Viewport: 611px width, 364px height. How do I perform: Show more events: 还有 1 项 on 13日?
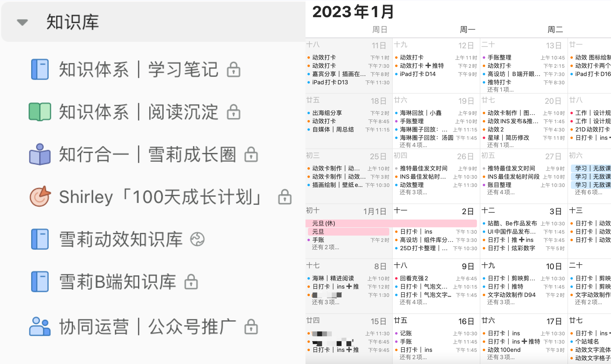point(500,90)
